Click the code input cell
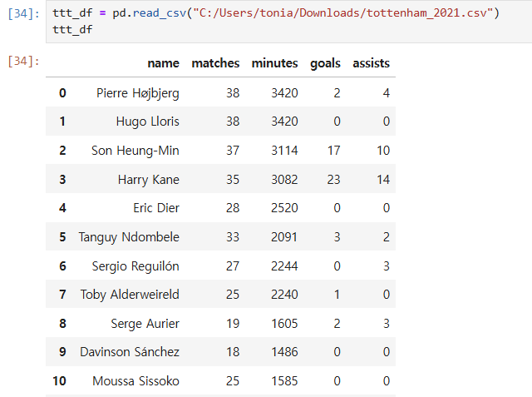Screen dimensions: 532x397 [x=288, y=22]
